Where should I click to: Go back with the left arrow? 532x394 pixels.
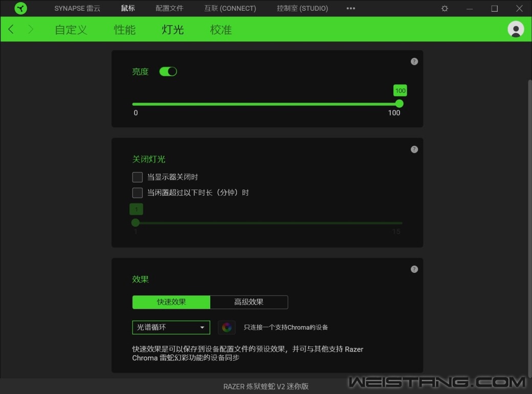[11, 29]
